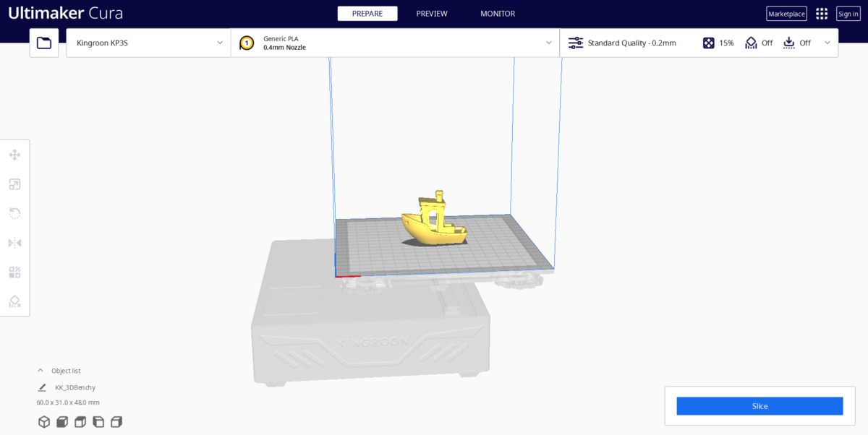Click the Slice button
This screenshot has height=435, width=868.
[759, 406]
